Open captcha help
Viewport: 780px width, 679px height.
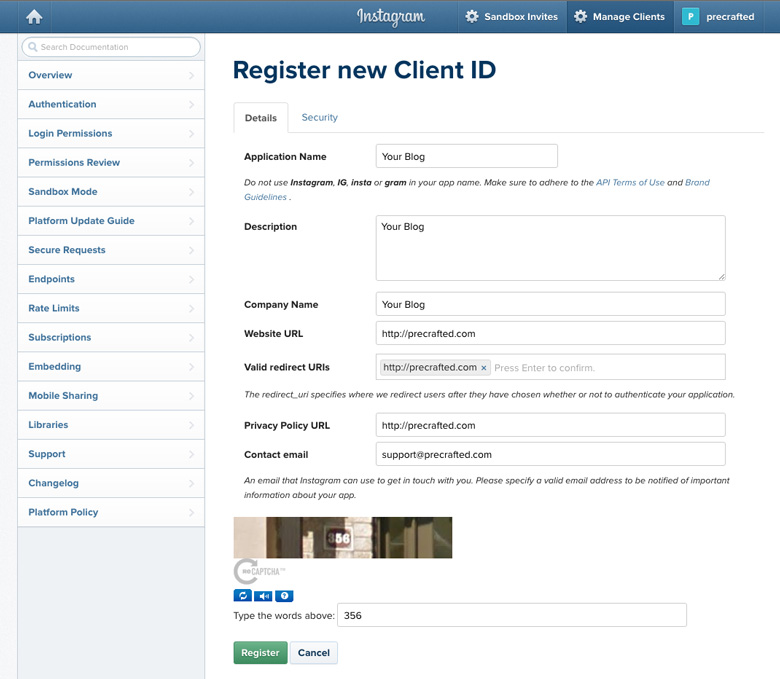(284, 595)
